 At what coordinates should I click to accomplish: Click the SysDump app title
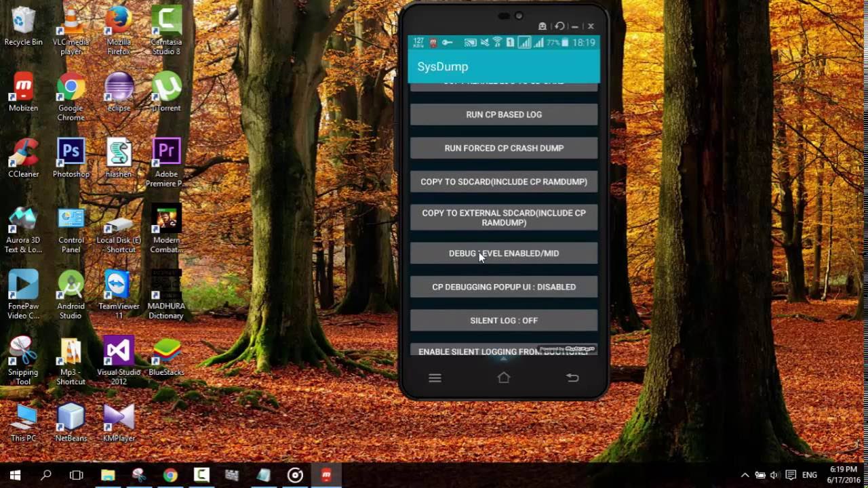[x=443, y=66]
